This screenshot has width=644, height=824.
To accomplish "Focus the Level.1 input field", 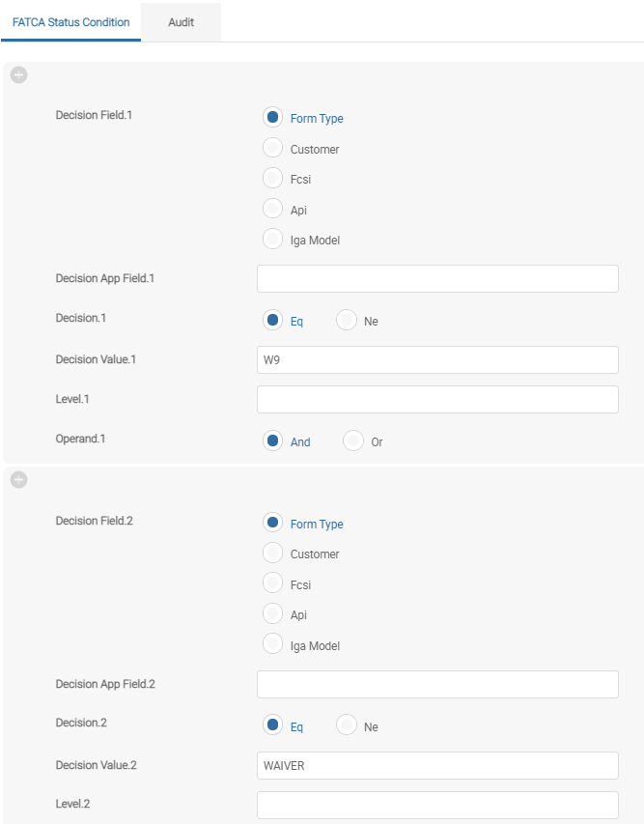I will coord(437,399).
